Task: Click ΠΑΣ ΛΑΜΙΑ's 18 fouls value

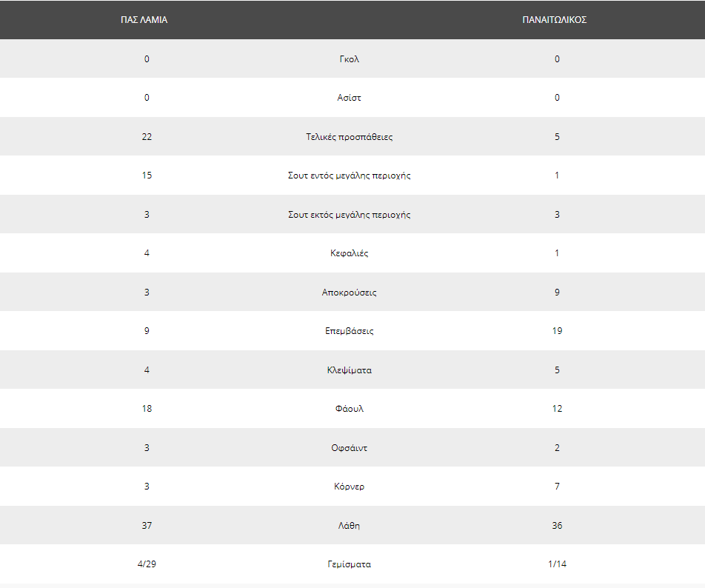Action: (x=147, y=409)
